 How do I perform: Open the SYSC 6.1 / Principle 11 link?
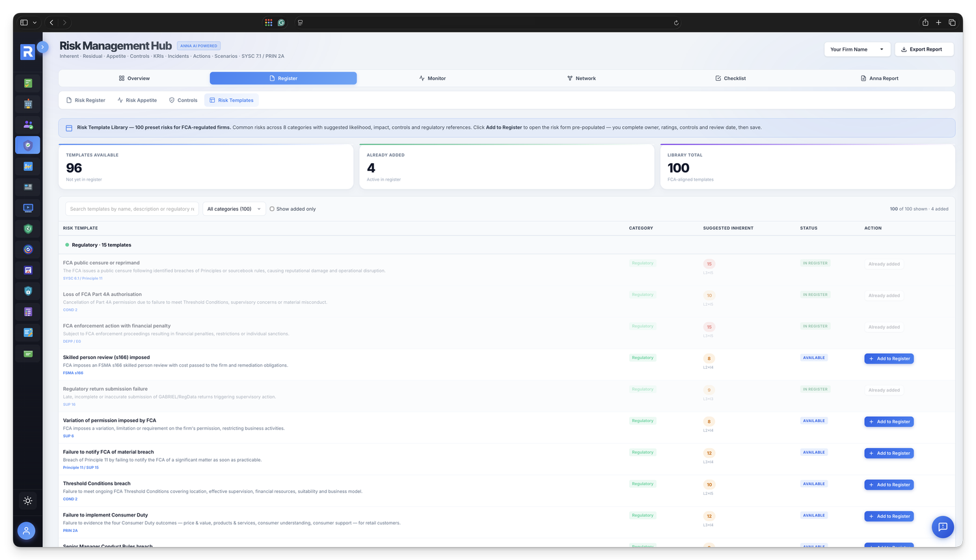tap(83, 278)
